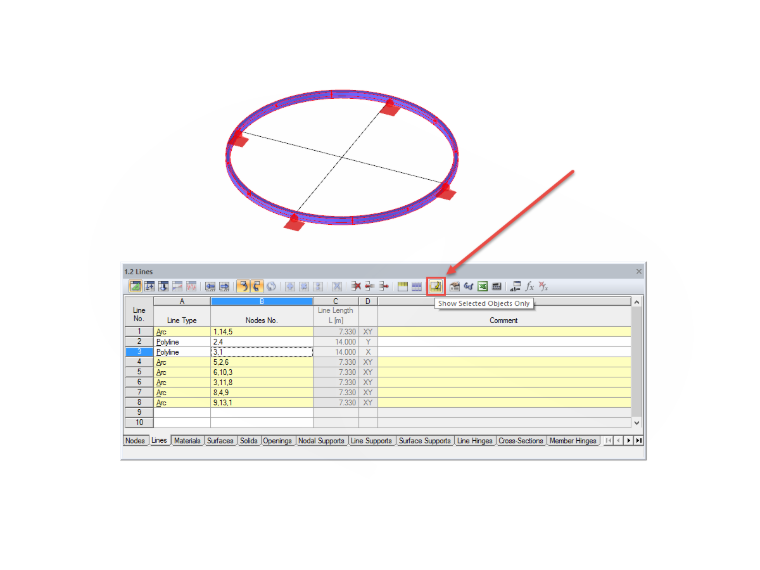Select column header D
The width and height of the screenshot is (760, 570).
[x=368, y=301]
